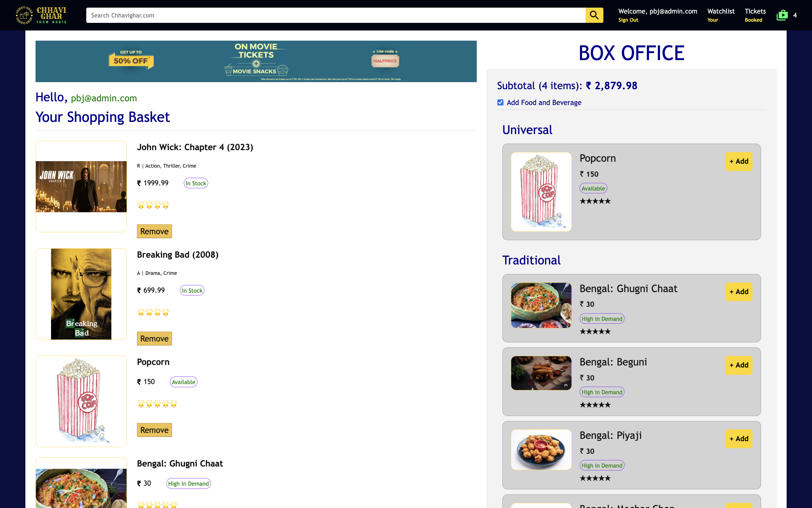This screenshot has height=508, width=812.
Task: Click the star rating under John Wick
Action: tap(153, 205)
